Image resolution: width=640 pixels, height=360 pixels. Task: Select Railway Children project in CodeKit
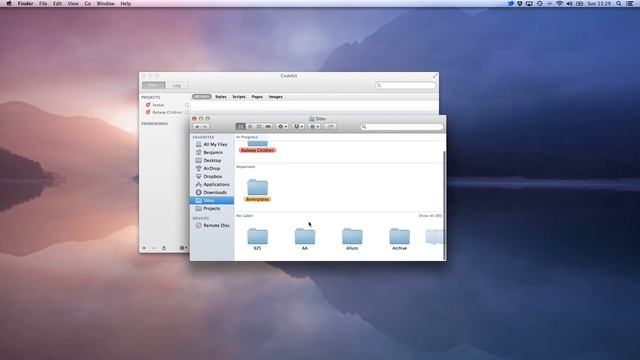tap(167, 112)
